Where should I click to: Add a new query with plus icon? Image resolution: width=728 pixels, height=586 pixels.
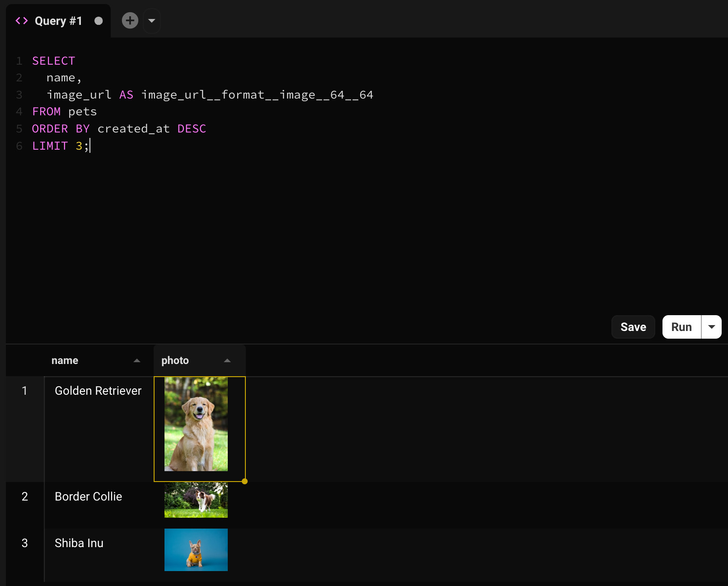(130, 21)
